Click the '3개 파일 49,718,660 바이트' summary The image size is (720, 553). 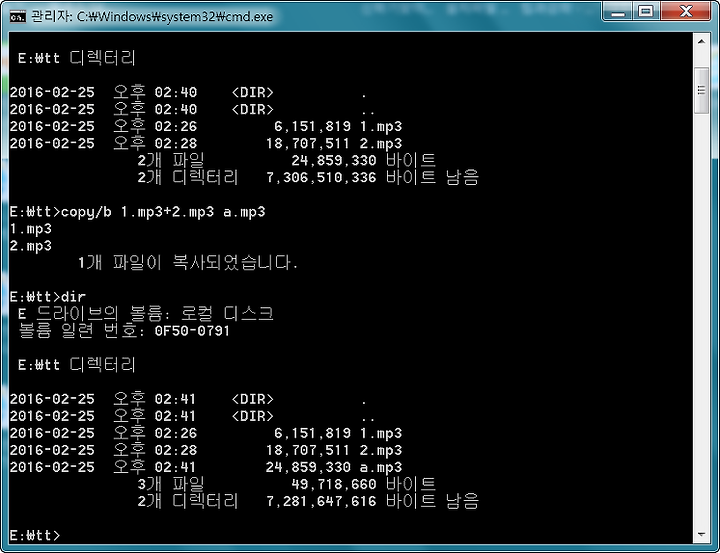tap(286, 484)
